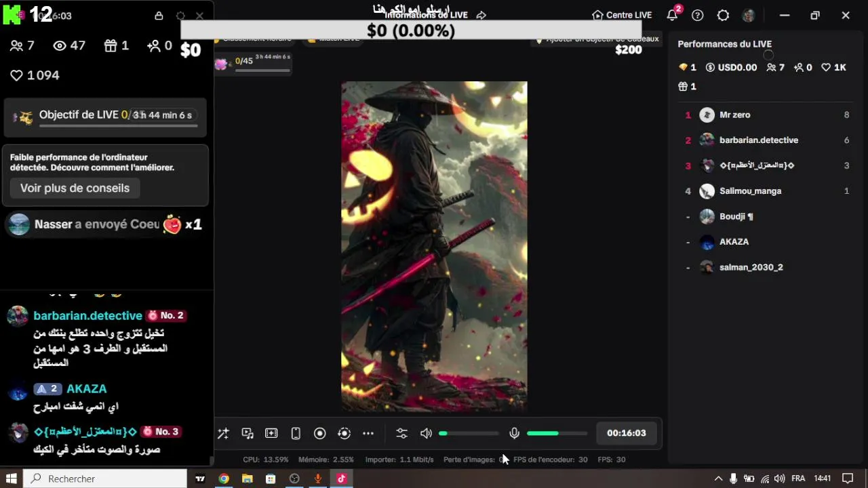This screenshot has height=488, width=868.
Task: Open the settings gear in top bar
Action: click(x=723, y=15)
